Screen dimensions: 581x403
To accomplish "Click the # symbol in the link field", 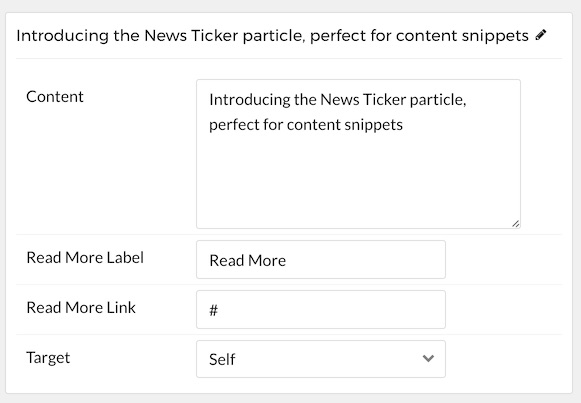I will point(213,310).
